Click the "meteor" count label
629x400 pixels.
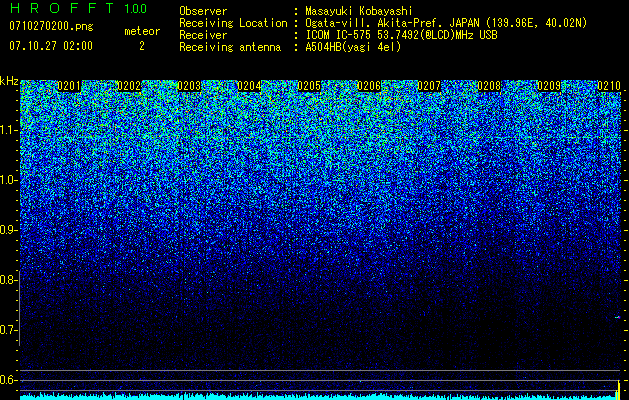tap(142, 31)
